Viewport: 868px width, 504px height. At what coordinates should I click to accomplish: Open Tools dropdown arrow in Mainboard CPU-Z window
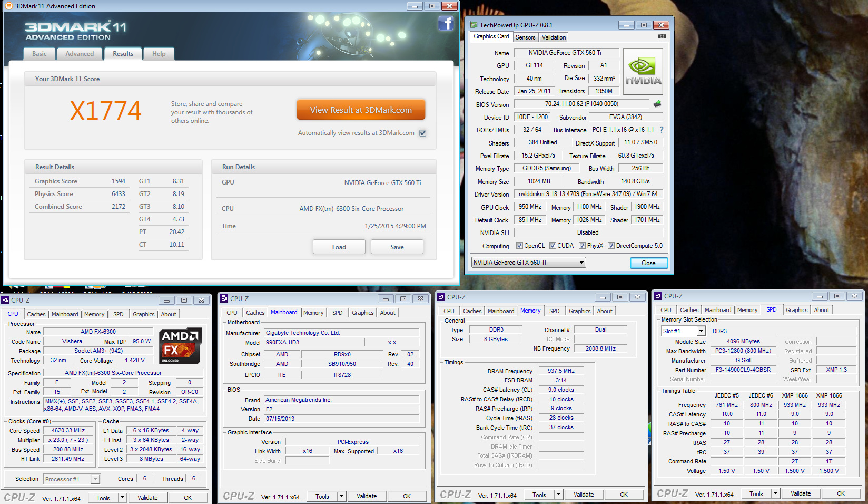[341, 496]
